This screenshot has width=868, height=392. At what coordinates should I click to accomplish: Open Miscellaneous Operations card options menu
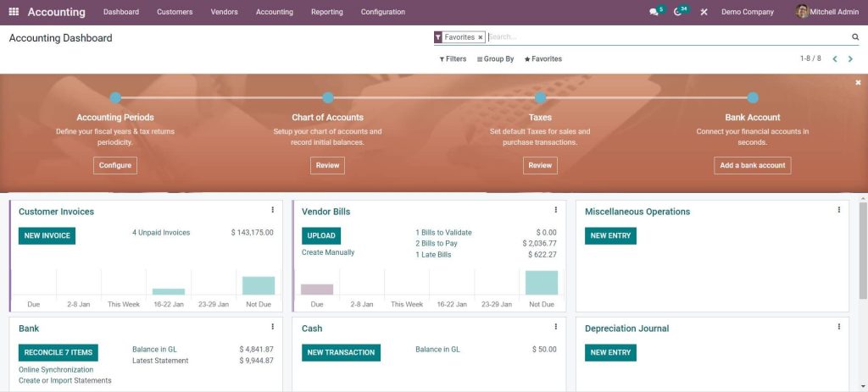pyautogui.click(x=838, y=209)
